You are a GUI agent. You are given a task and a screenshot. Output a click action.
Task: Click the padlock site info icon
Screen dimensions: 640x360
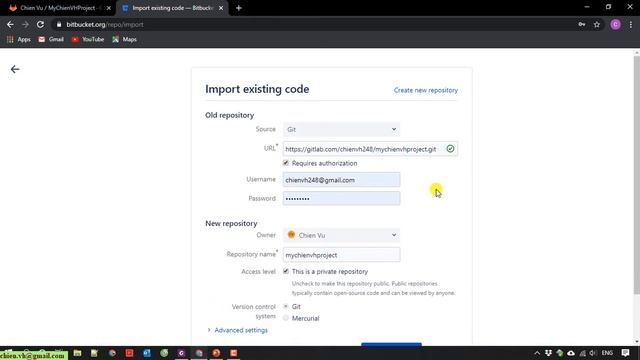(x=59, y=24)
